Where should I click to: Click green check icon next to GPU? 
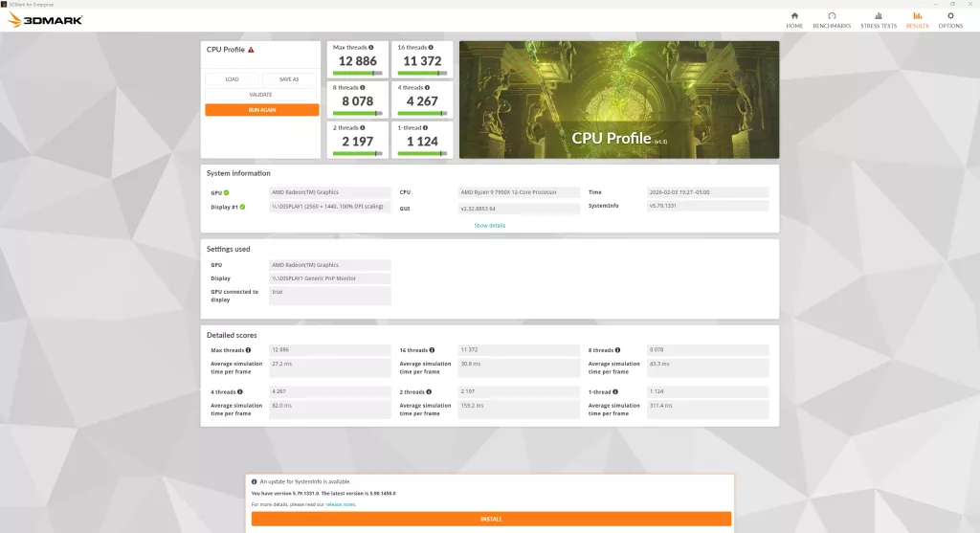pyautogui.click(x=226, y=192)
